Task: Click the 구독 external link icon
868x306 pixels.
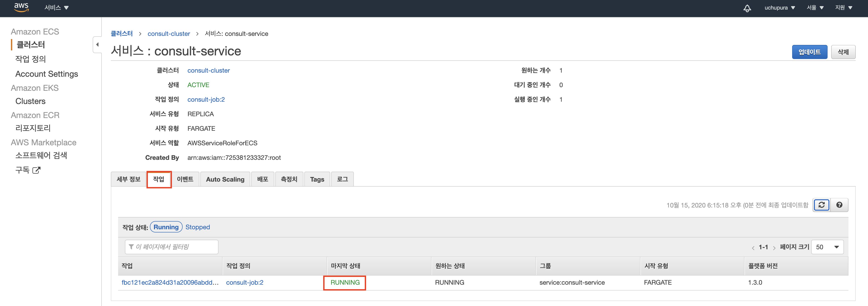Action: point(36,170)
